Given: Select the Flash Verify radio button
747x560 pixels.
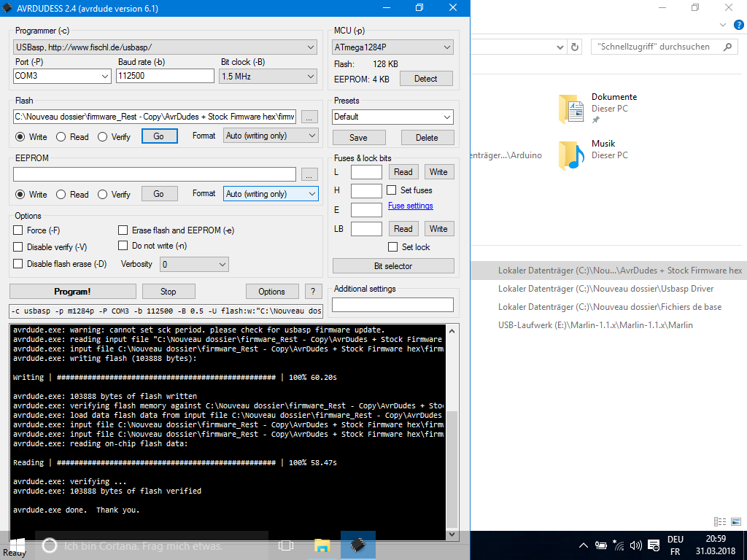Looking at the screenshot, I should pos(102,137).
